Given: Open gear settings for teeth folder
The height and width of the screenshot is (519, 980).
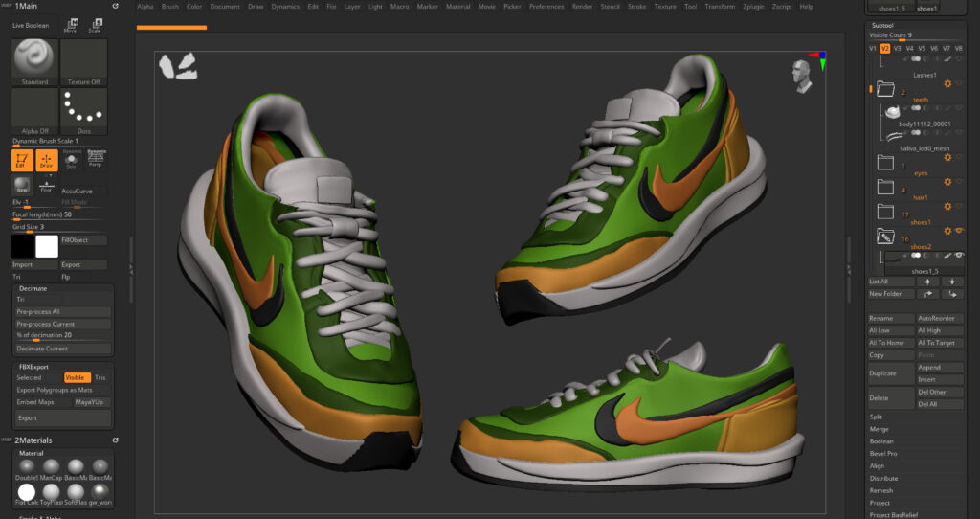Looking at the screenshot, I should (947, 84).
